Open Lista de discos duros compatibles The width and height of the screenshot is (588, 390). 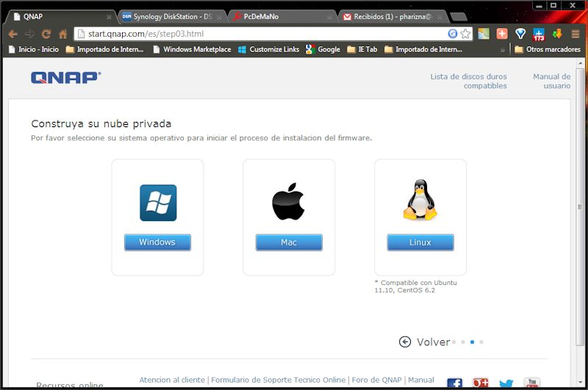click(469, 81)
